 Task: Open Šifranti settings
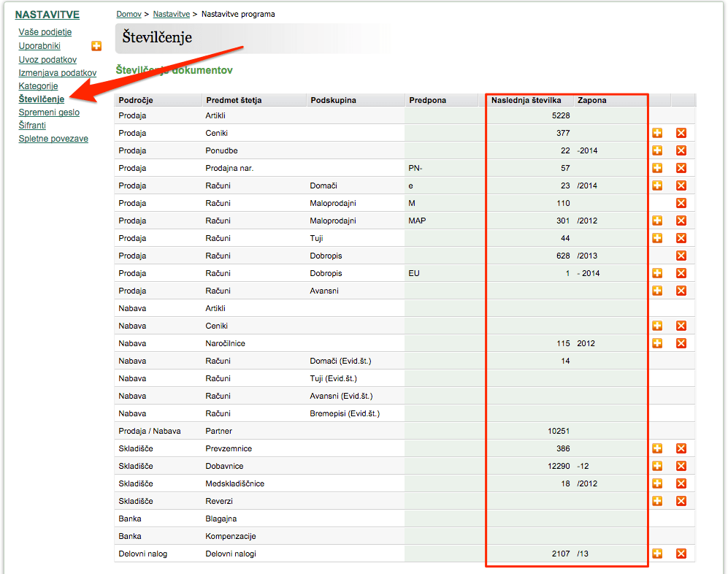tap(32, 126)
